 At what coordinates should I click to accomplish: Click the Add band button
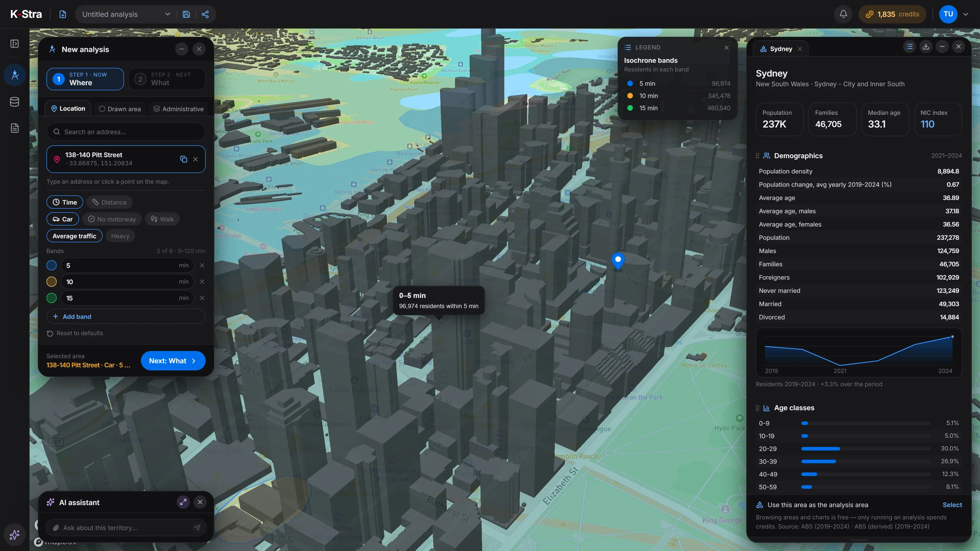tap(126, 316)
